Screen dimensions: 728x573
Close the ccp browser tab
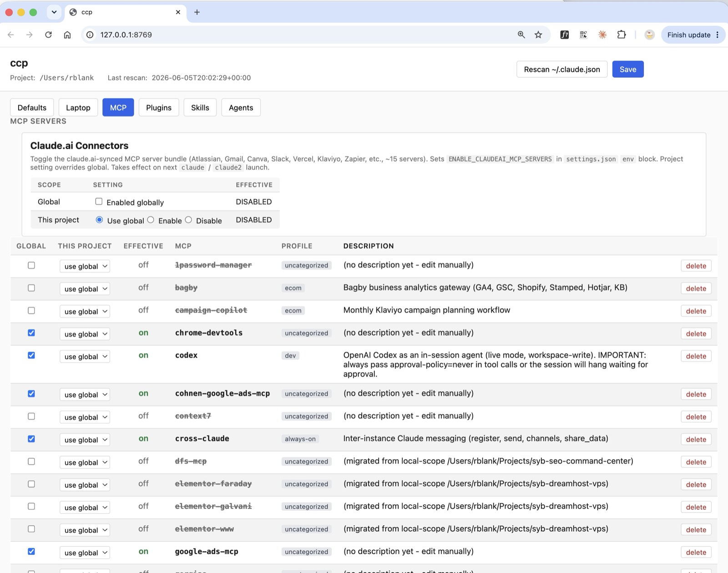pyautogui.click(x=178, y=12)
